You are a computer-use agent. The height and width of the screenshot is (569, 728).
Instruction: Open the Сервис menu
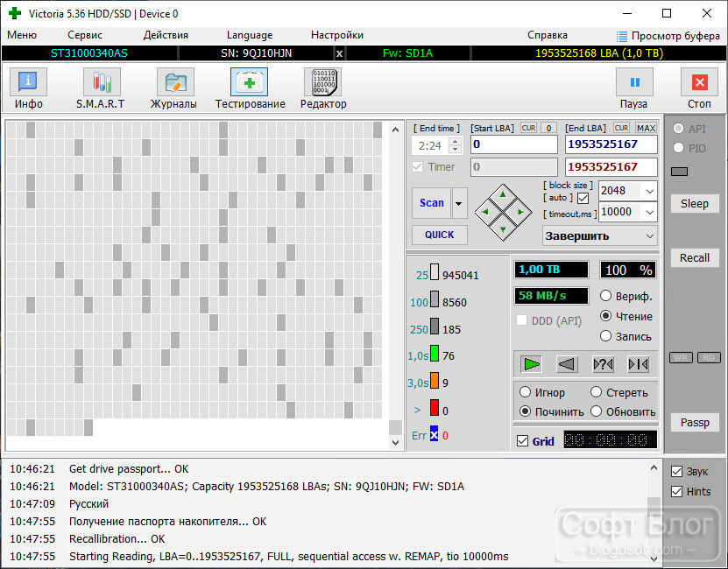85,35
